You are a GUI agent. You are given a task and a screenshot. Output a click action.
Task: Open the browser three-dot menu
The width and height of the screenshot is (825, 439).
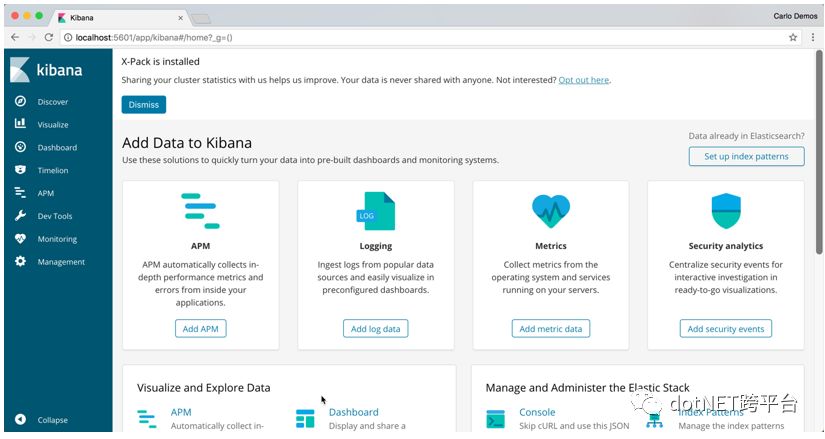click(813, 37)
